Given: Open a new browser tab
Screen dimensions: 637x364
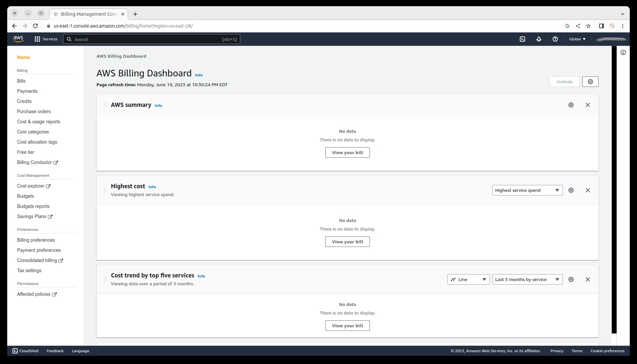Looking at the screenshot, I should coord(135,14).
